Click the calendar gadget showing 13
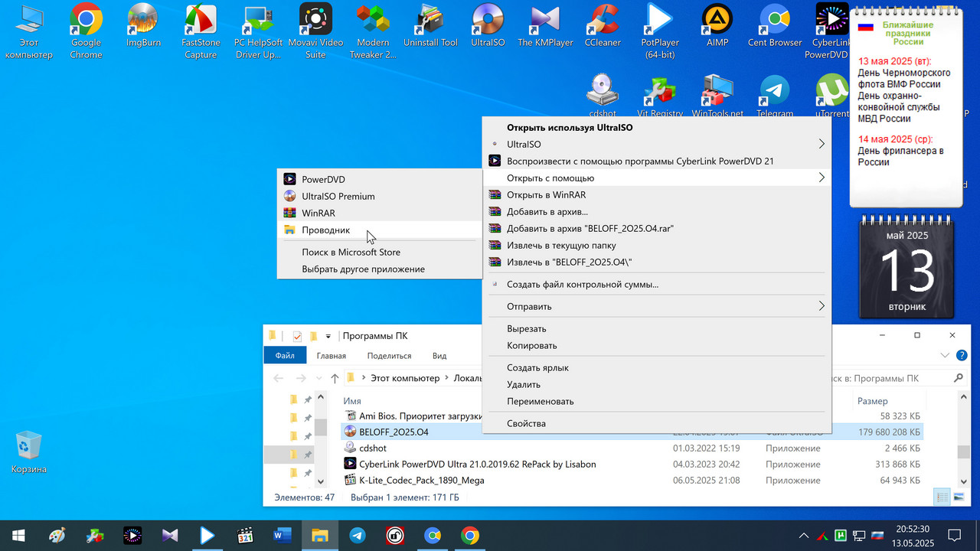Viewport: 980px width, 551px height. point(908,266)
